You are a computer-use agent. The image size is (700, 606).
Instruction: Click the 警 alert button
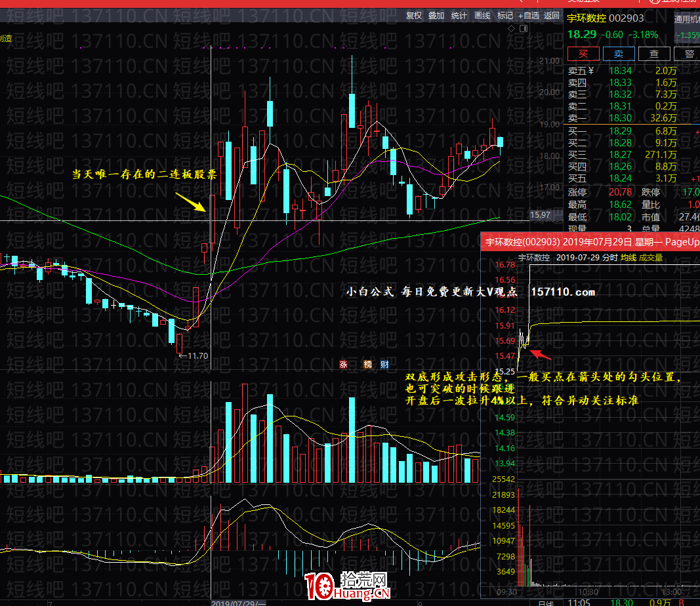pos(688,54)
